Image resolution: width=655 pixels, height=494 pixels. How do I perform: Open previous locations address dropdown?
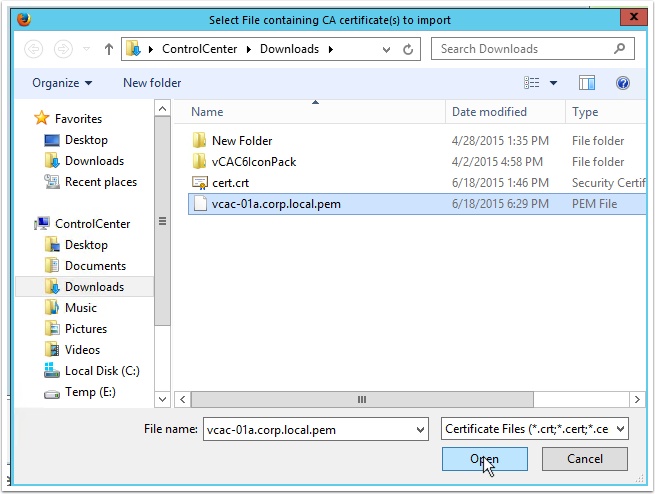pyautogui.click(x=386, y=50)
